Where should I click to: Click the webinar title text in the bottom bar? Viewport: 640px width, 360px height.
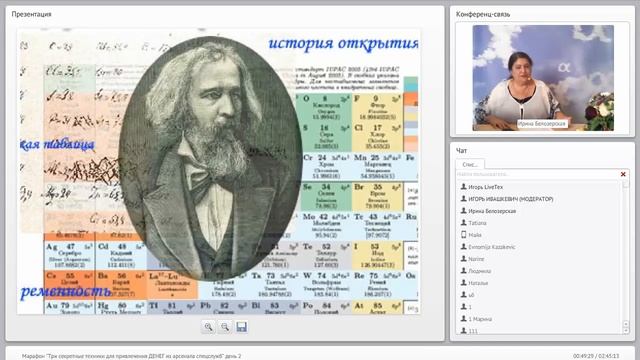click(131, 356)
